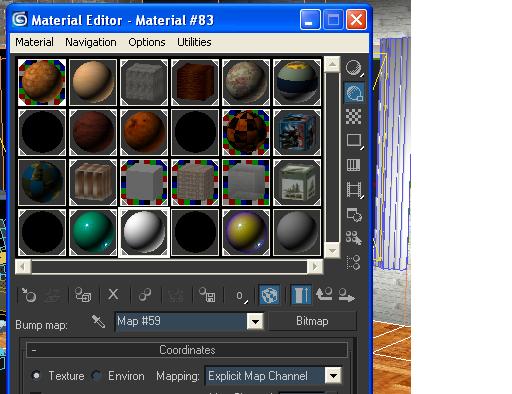Click the Reset Map X icon
The height and width of the screenshot is (394, 512).
[113, 295]
